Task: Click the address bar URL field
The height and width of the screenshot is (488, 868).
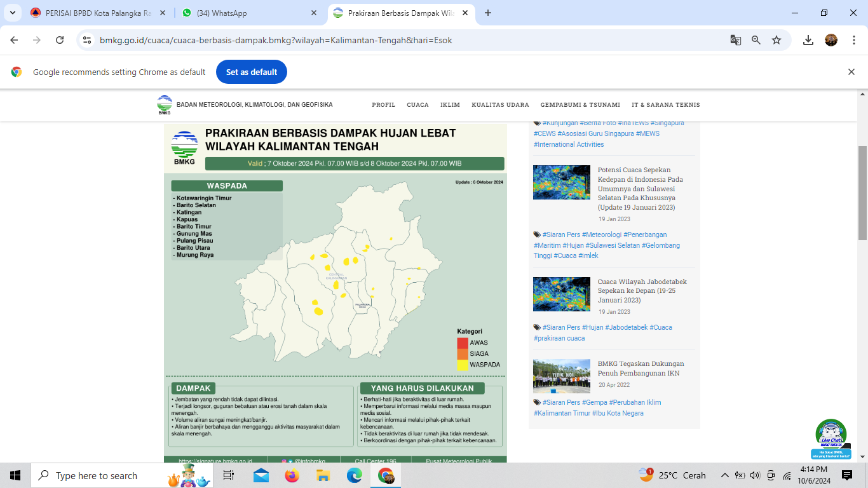Action: click(407, 40)
